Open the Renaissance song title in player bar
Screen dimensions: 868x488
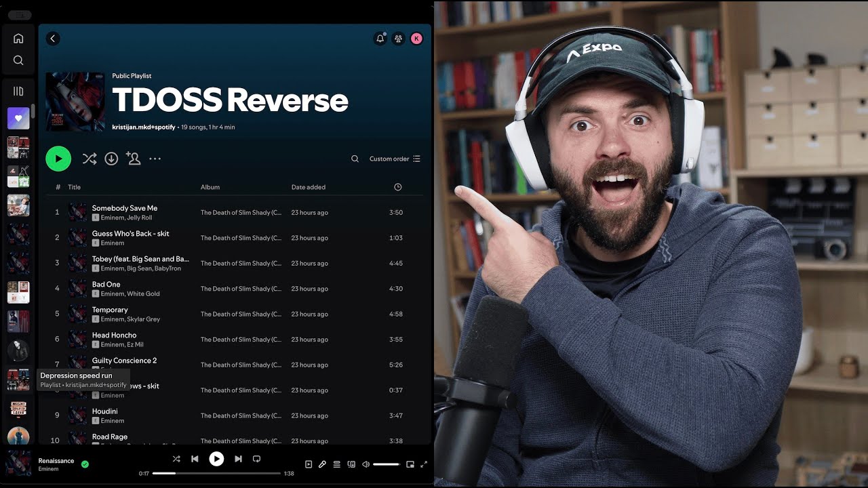click(x=56, y=461)
